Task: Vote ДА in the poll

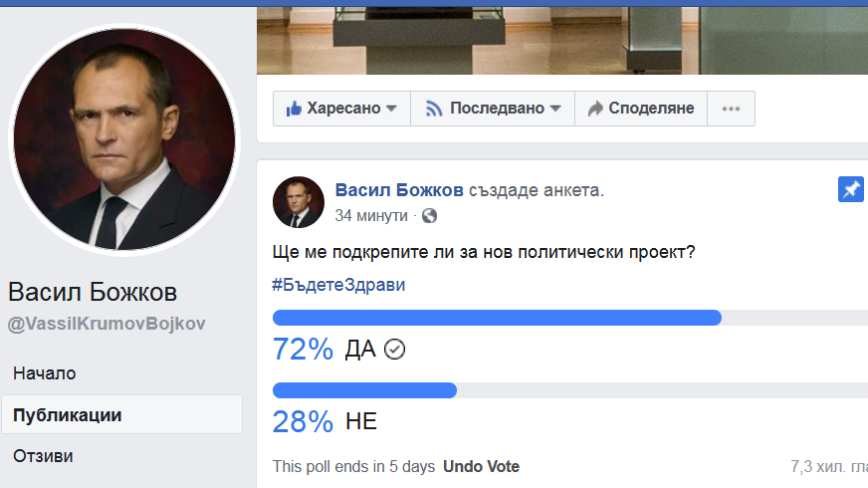Action: [x=359, y=350]
